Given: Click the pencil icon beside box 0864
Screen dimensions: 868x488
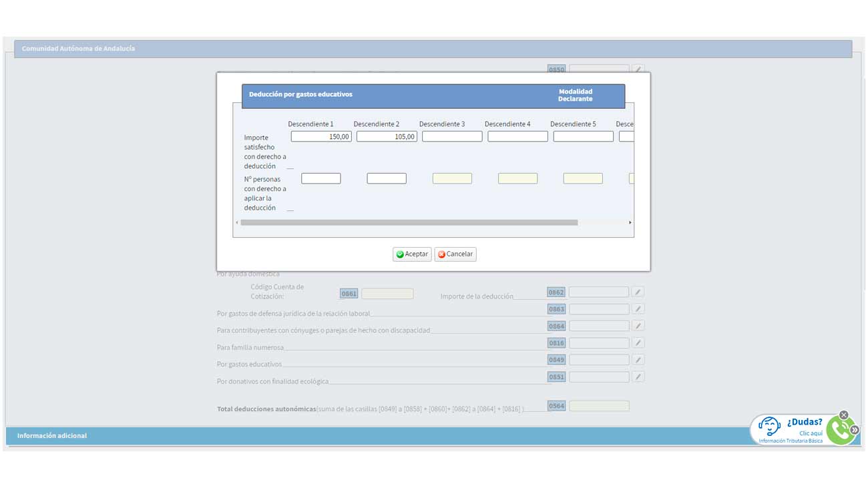Looking at the screenshot, I should point(638,326).
